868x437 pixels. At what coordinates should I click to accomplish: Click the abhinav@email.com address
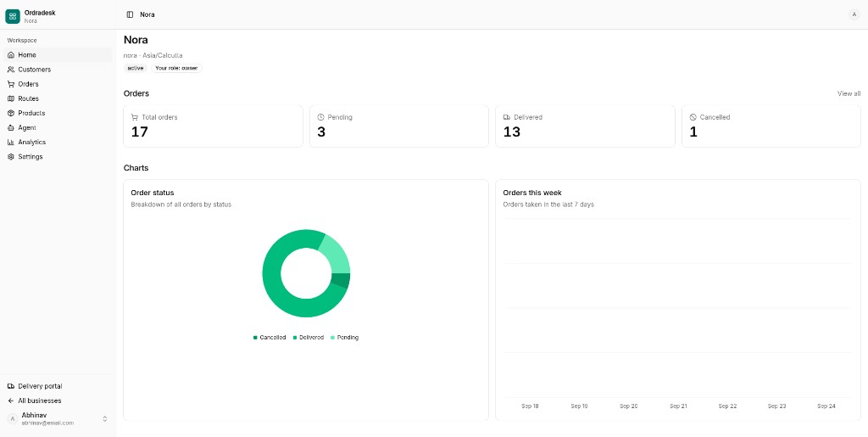[47, 423]
